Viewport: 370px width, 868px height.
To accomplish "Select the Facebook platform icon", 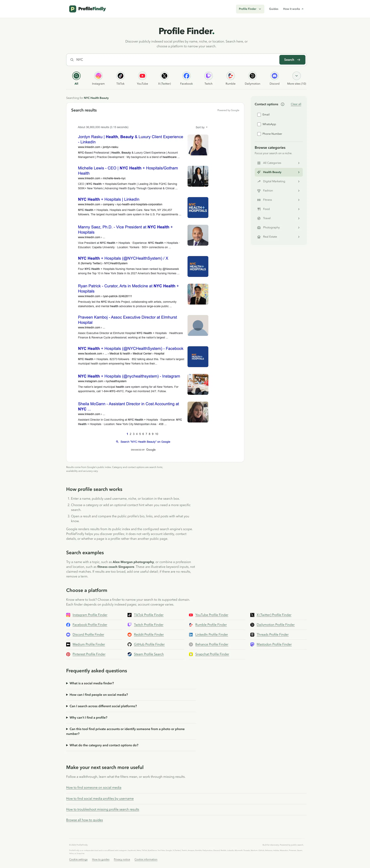I will pos(186,76).
